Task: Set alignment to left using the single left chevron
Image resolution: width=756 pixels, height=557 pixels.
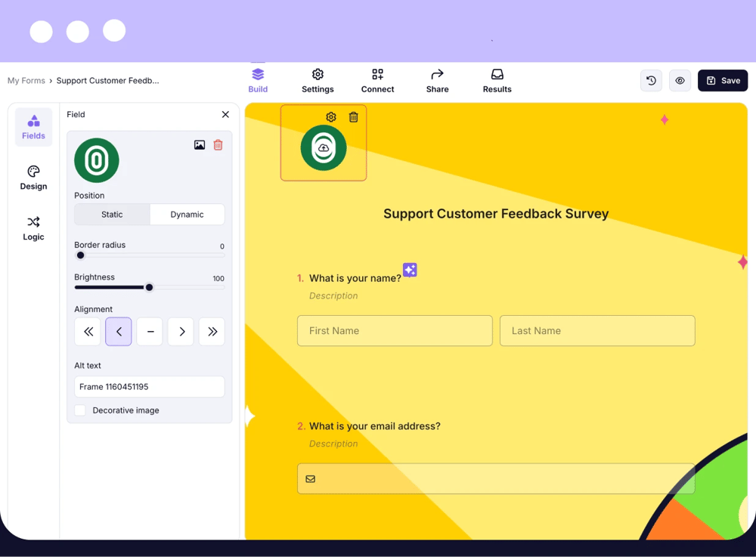Action: [118, 331]
